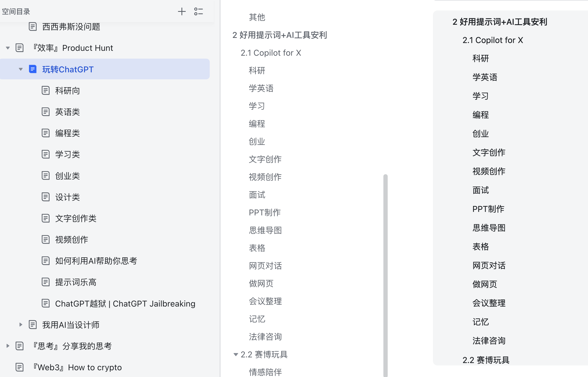This screenshot has width=588, height=377.
Task: Jump to 2.1 Copilot for X in middle outline
Action: [x=271, y=53]
